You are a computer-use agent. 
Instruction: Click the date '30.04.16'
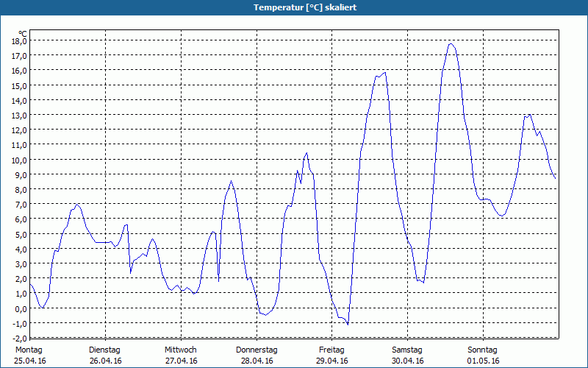pyautogui.click(x=408, y=361)
